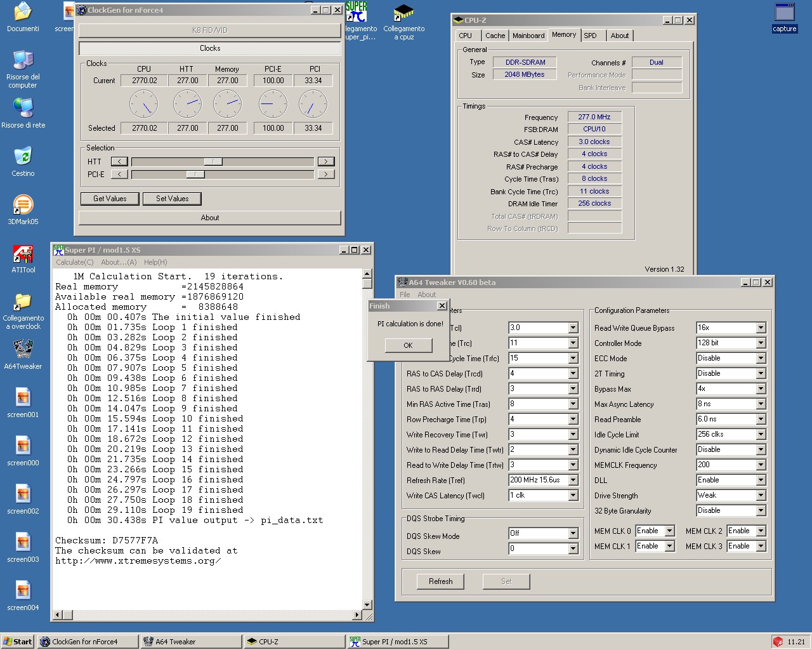Open Calculate(C) menu in Super PI
This screenshot has width=812, height=650.
75,262
